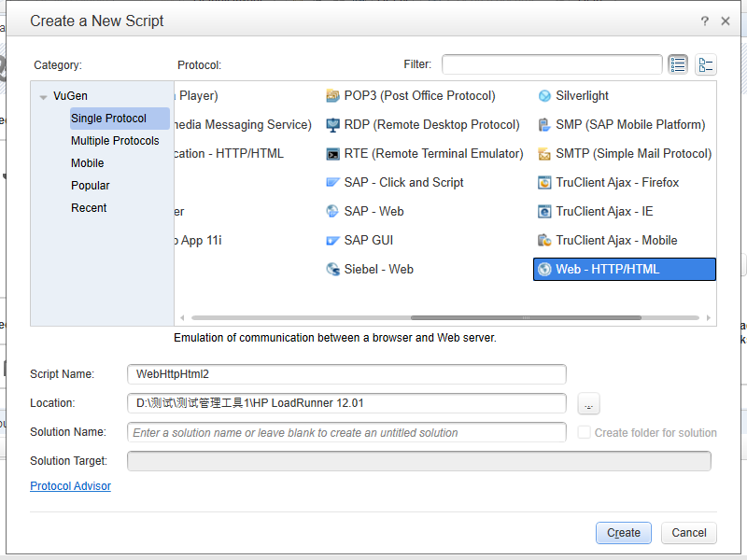Click the scroll left arrow of protocol list

coord(182,317)
